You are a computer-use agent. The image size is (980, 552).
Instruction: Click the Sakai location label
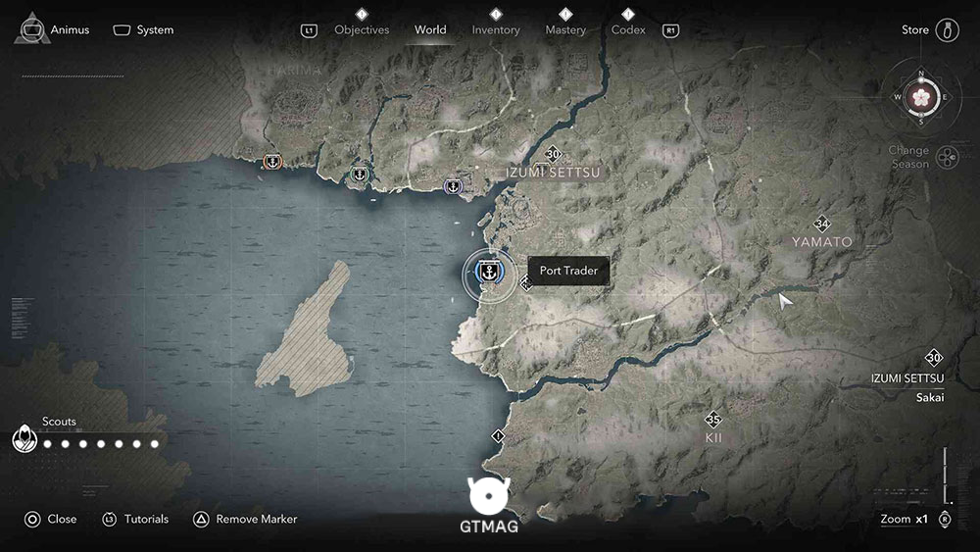pyautogui.click(x=930, y=398)
